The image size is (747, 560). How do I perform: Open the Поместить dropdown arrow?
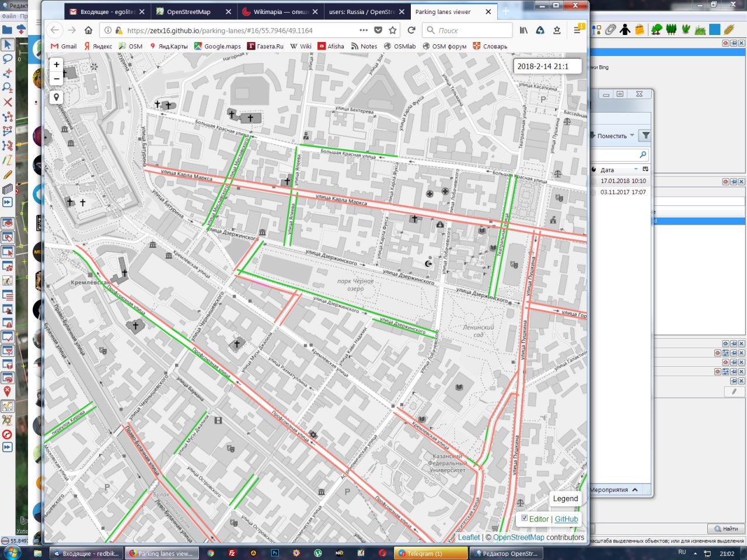(632, 136)
